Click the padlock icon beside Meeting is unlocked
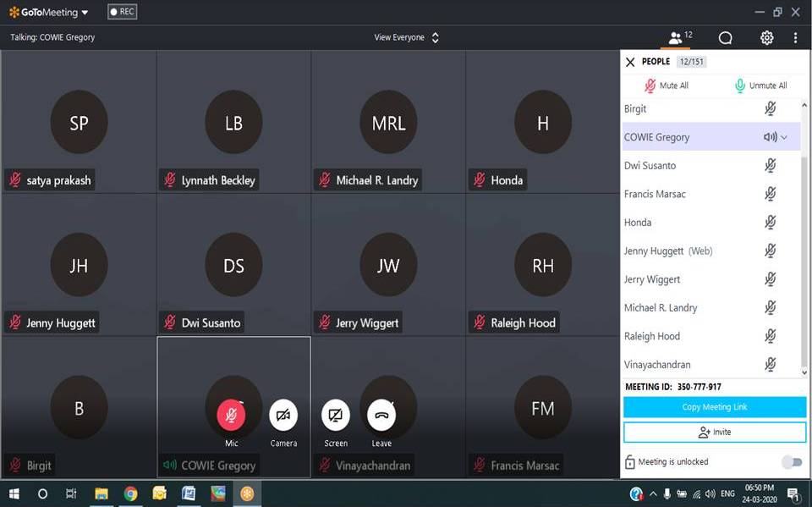812x507 pixels. 629,462
